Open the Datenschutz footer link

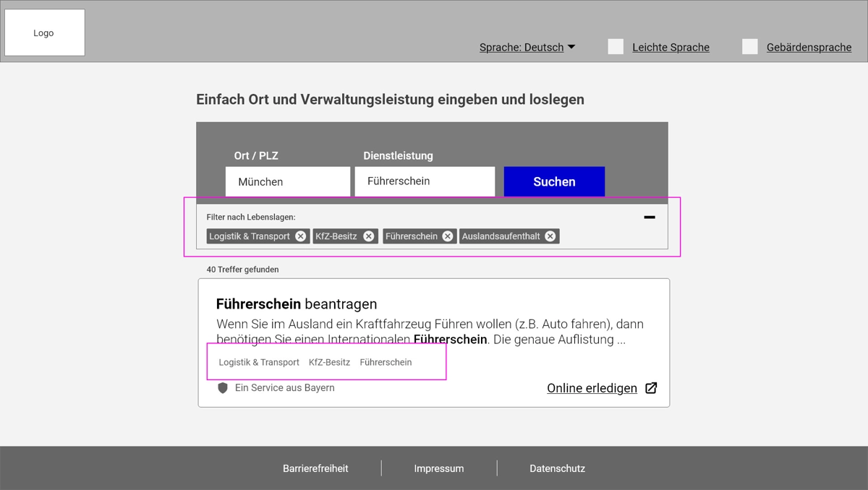click(x=557, y=468)
